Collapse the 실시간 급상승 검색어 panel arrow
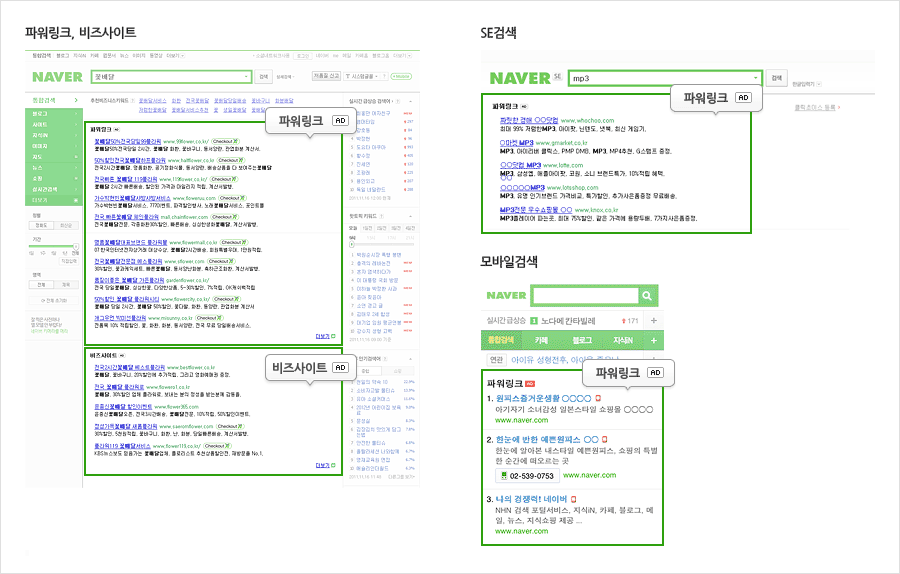This screenshot has height=574, width=900. 411,101
